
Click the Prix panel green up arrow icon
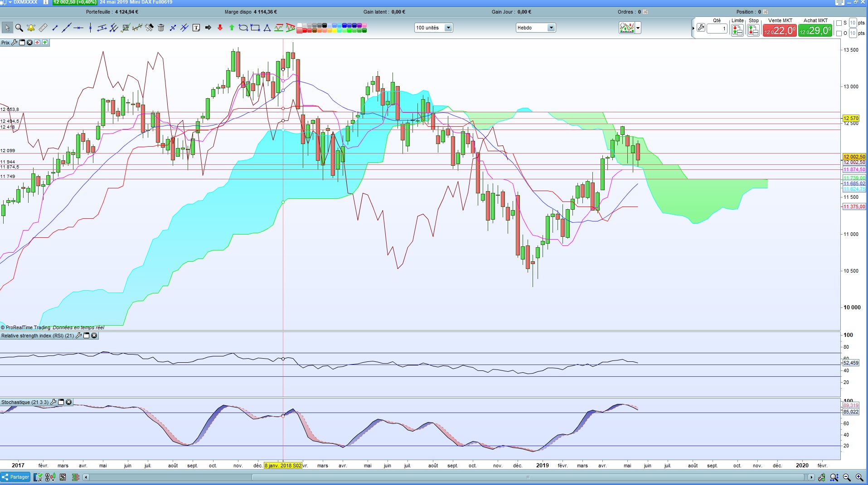click(x=45, y=43)
